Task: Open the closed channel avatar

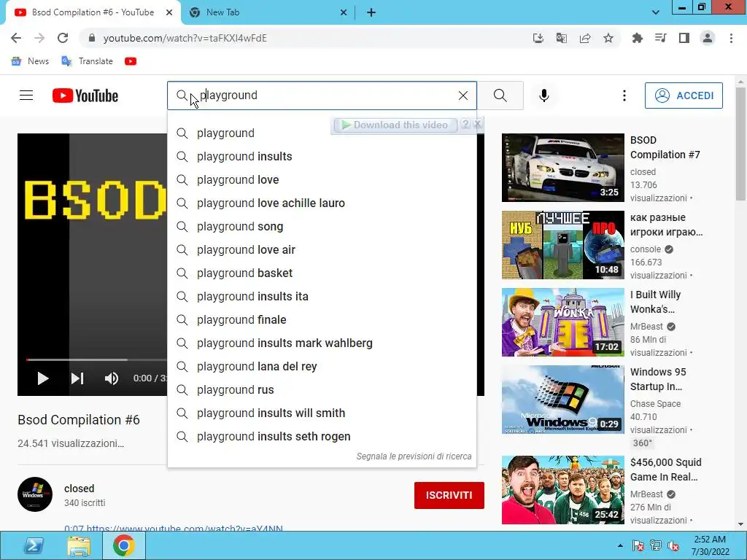Action: pyautogui.click(x=35, y=494)
